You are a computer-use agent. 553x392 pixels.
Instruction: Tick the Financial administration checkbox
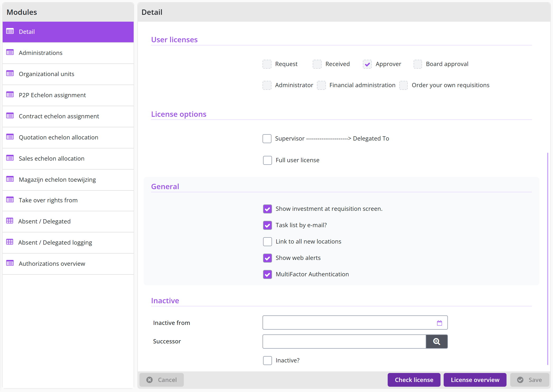[x=321, y=85]
